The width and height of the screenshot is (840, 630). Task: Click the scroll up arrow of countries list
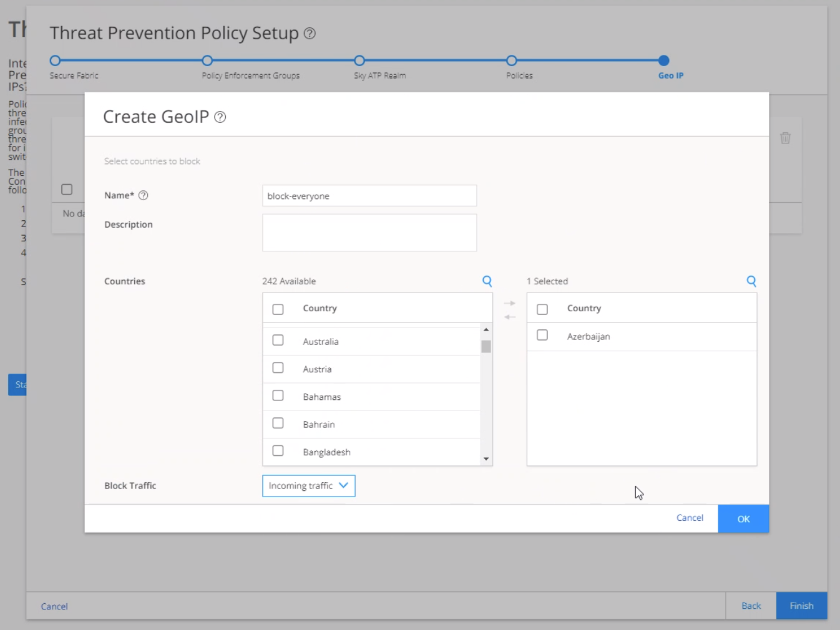[486, 329]
